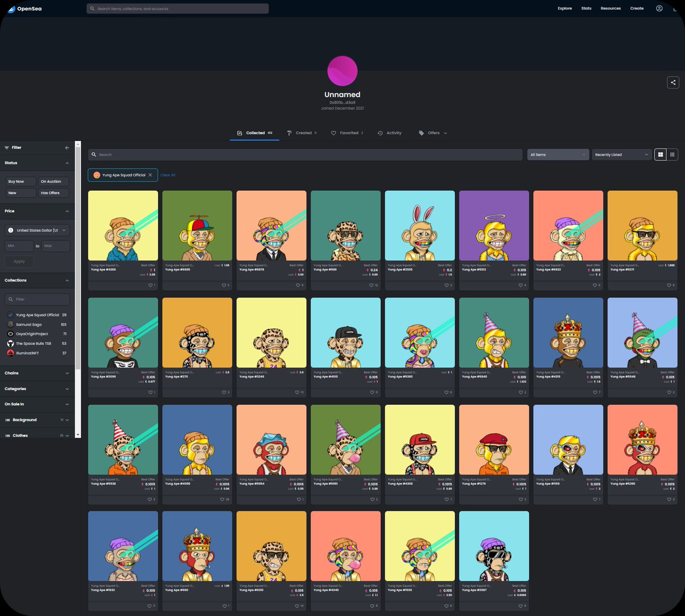The image size is (685, 616).
Task: Uncheck Yung Ape Squad Official collection
Action: [37, 315]
